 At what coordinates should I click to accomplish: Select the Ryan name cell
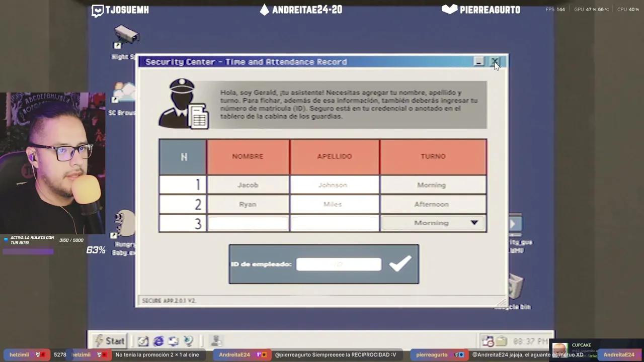(x=248, y=204)
